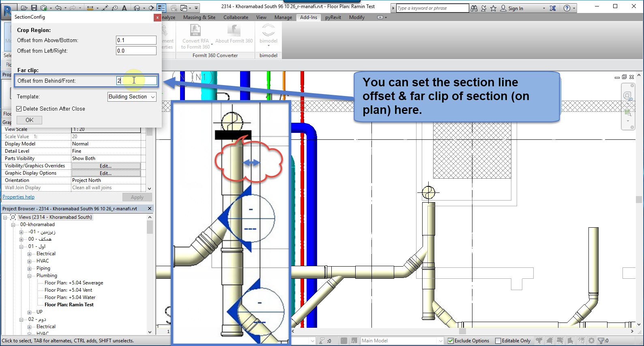Select the Aligned Dimension tool icon

pos(105,8)
